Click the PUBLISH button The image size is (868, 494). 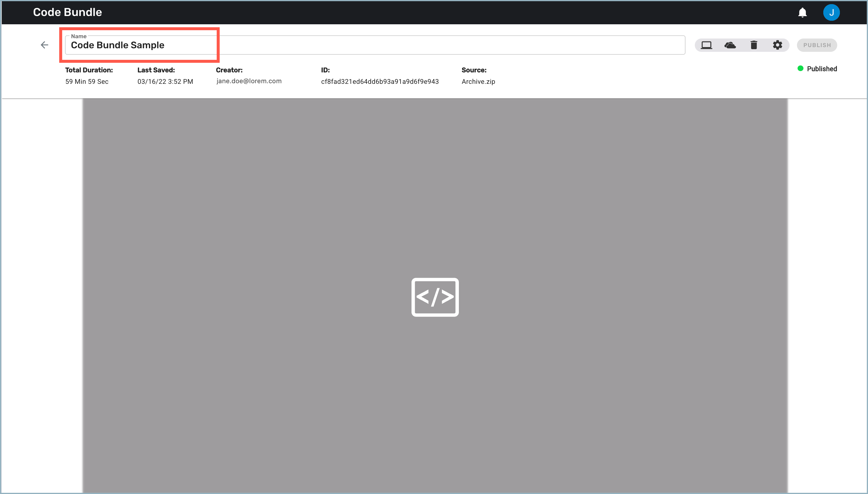817,45
